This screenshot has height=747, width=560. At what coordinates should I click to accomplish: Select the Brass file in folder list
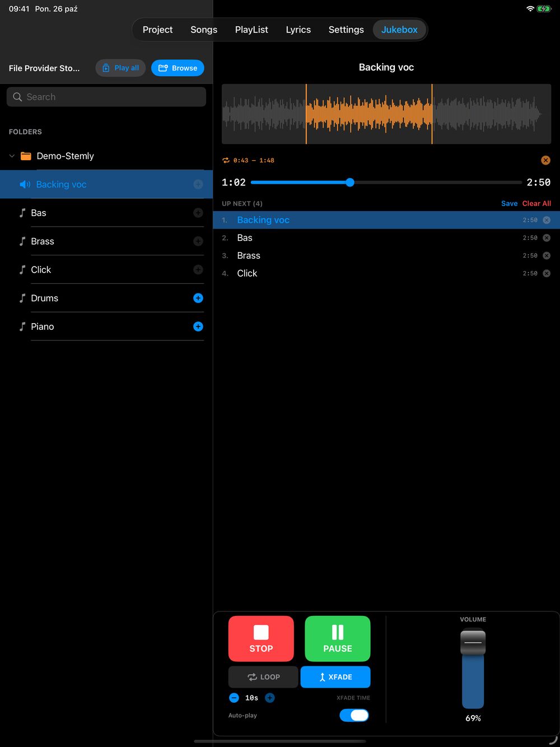coord(106,241)
